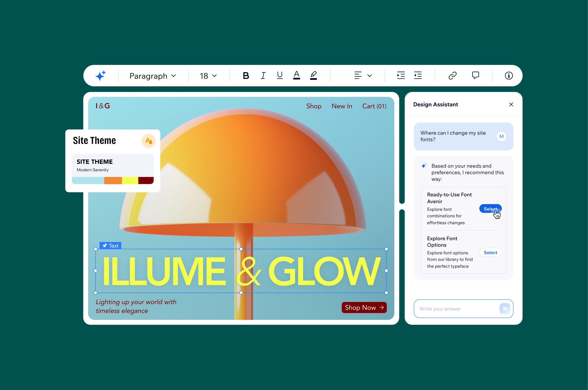Open the info icon in toolbar
The width and height of the screenshot is (588, 390).
coord(509,75)
